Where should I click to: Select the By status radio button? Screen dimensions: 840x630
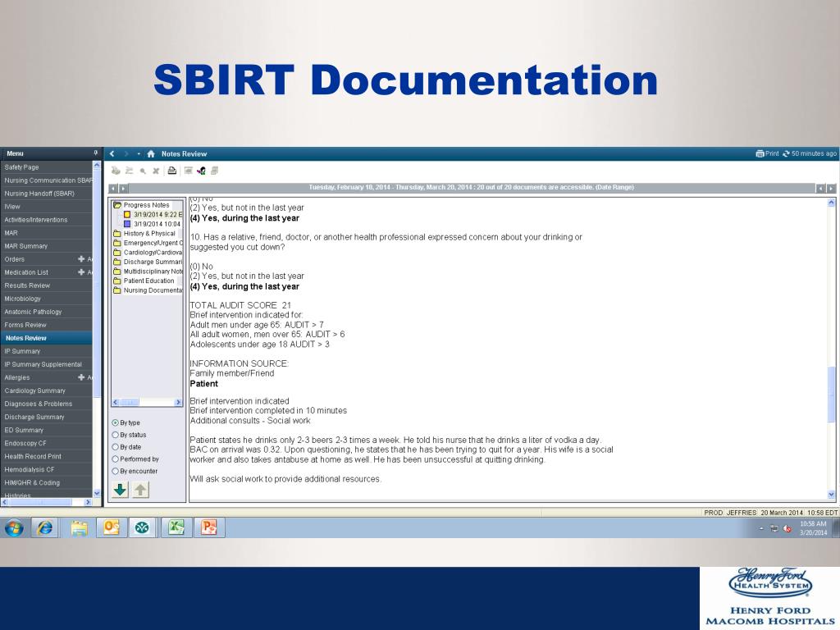(x=116, y=435)
